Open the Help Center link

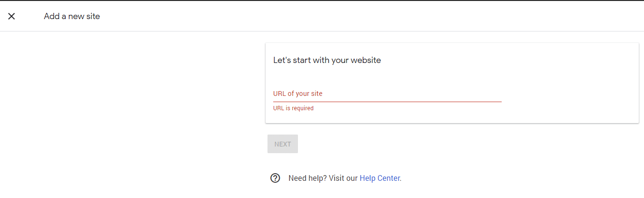[x=380, y=178]
